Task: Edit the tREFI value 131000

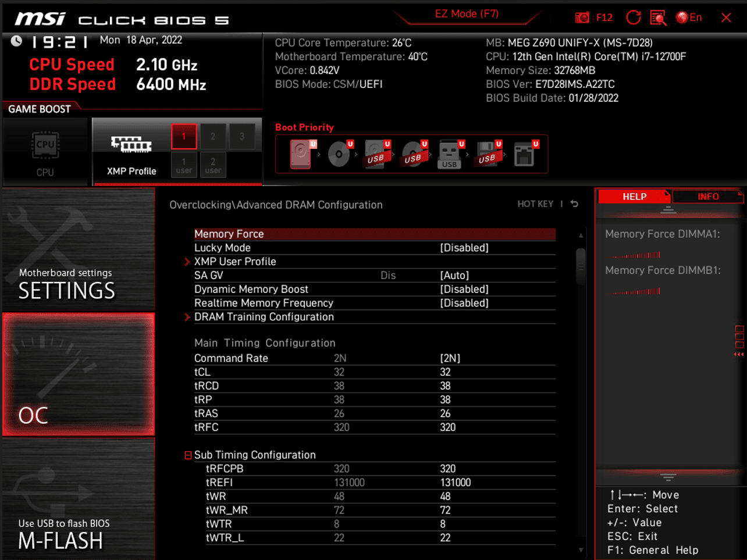Action: click(x=456, y=483)
